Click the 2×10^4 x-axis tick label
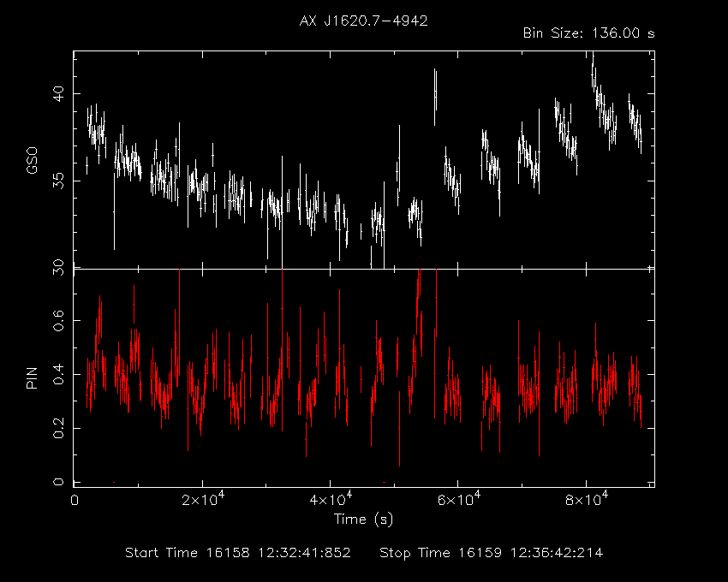This screenshot has height=582, width=728. [203, 499]
